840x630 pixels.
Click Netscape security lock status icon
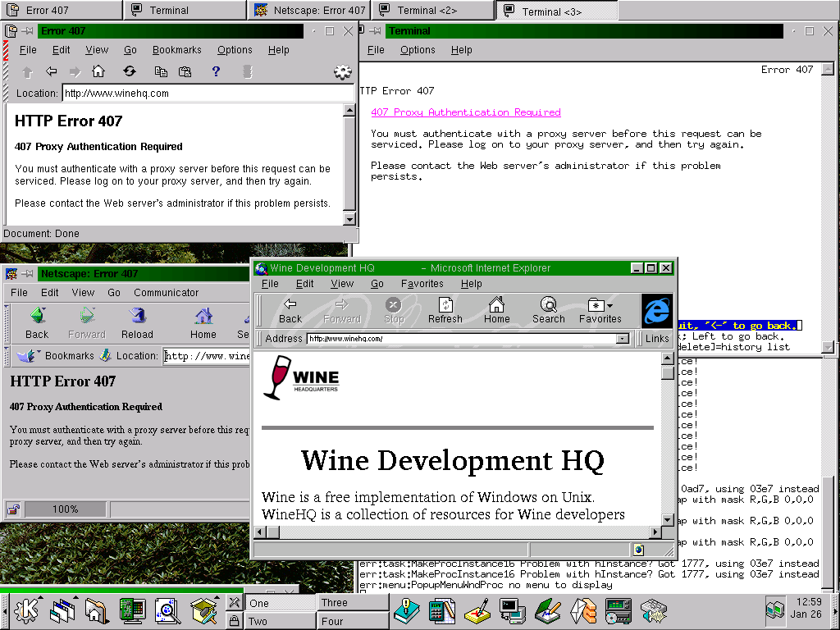click(x=13, y=509)
